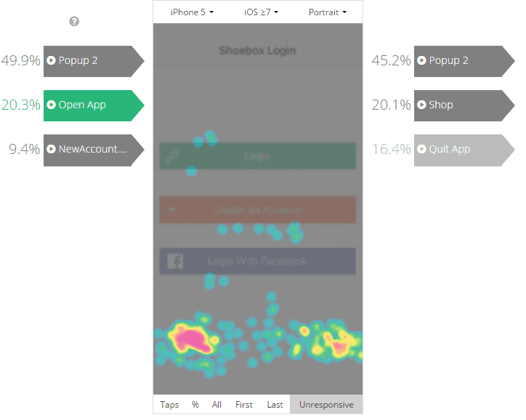Select First taps filter
The height and width of the screenshot is (420, 526).
tap(244, 405)
